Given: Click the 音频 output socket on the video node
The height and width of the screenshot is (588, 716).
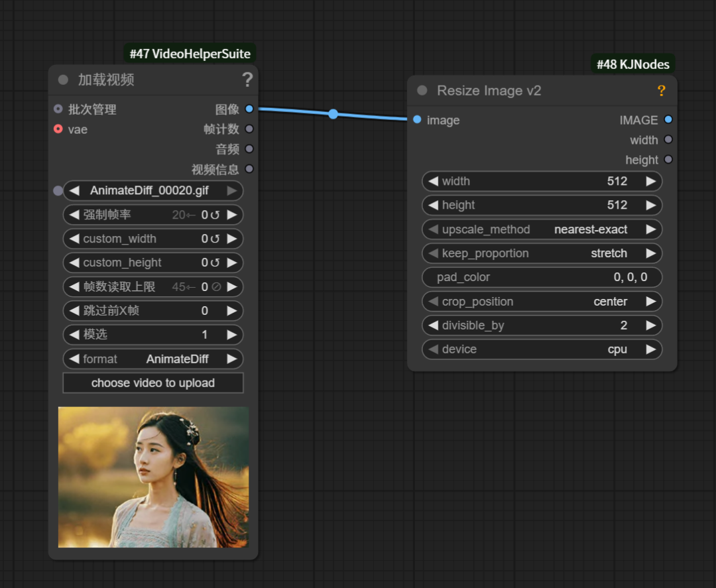Looking at the screenshot, I should (x=249, y=148).
